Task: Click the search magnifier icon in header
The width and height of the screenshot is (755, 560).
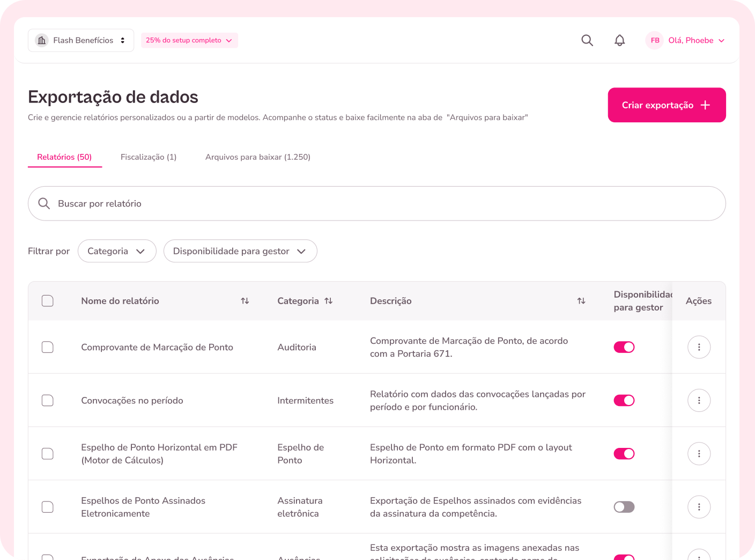Action: point(587,40)
